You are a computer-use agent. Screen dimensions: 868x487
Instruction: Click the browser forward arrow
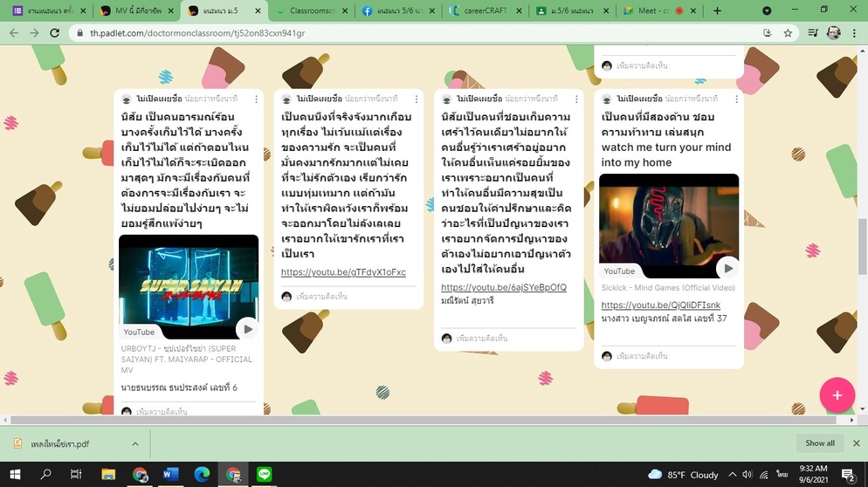point(34,33)
